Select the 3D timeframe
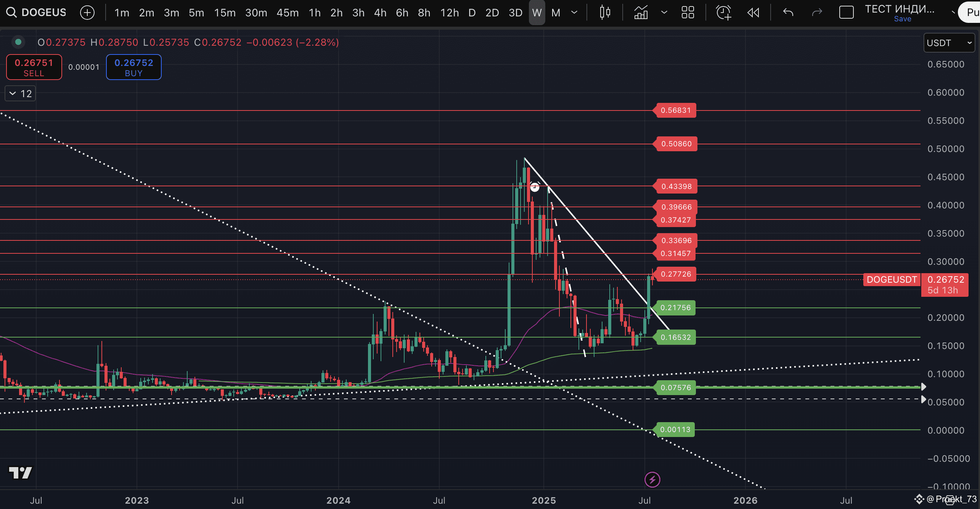This screenshot has width=980, height=509. pos(516,13)
